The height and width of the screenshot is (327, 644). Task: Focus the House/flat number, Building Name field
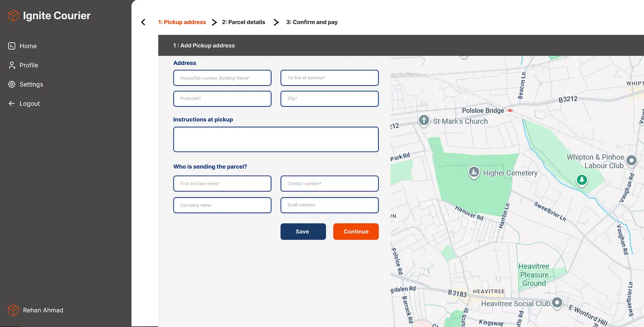pos(222,78)
